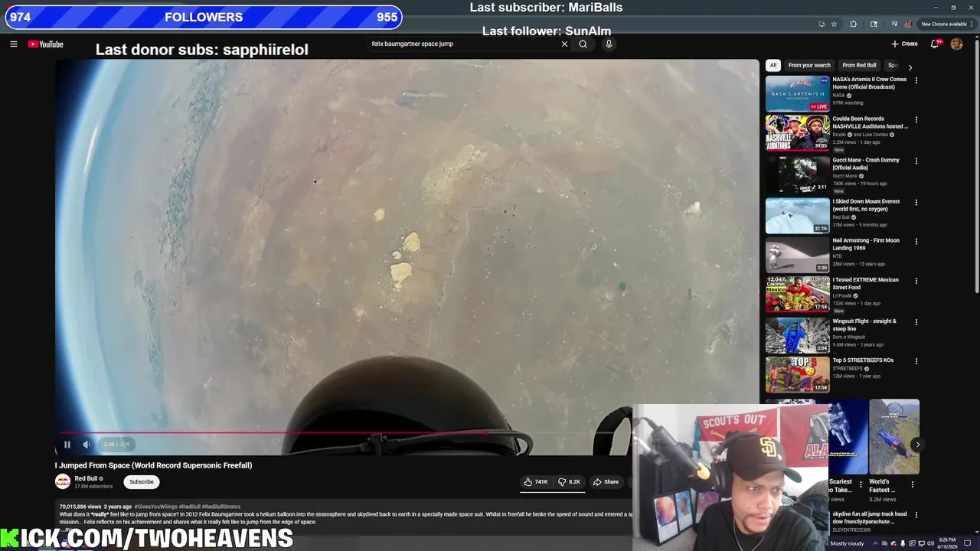980x551 pixels.
Task: Open skydive fun all jump track video
Action: [869, 517]
